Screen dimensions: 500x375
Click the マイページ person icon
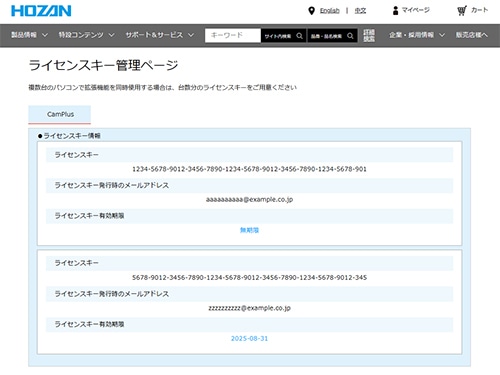395,10
